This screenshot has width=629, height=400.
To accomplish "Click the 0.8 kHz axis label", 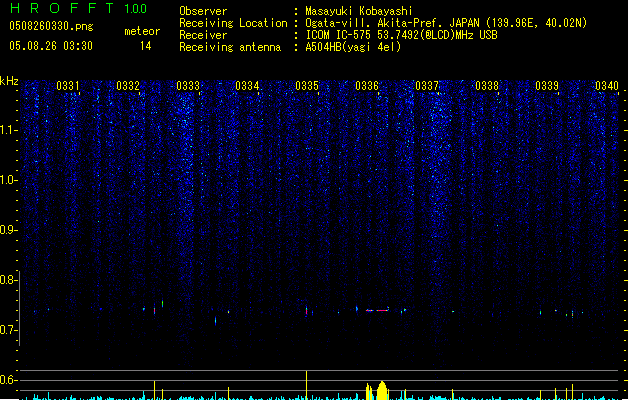I will pyautogui.click(x=8, y=280).
